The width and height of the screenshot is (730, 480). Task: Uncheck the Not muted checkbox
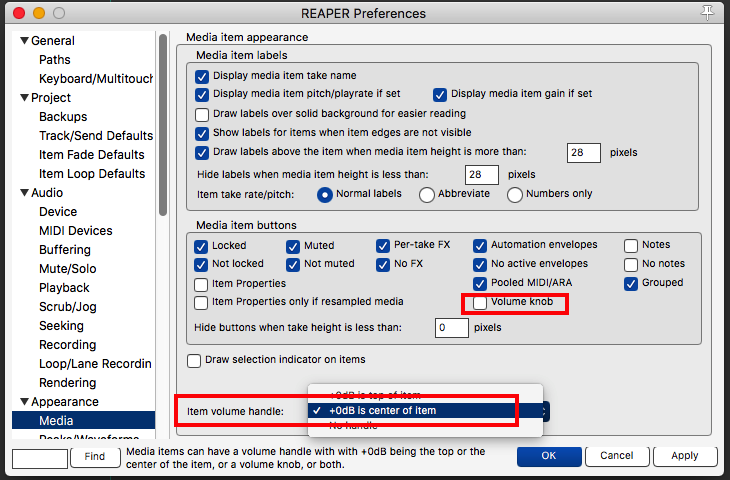(x=293, y=264)
